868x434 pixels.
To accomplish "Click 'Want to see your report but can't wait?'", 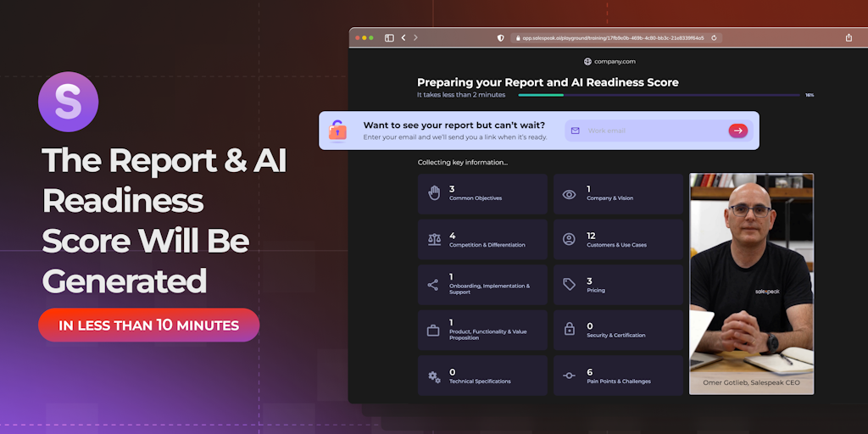I will (454, 125).
